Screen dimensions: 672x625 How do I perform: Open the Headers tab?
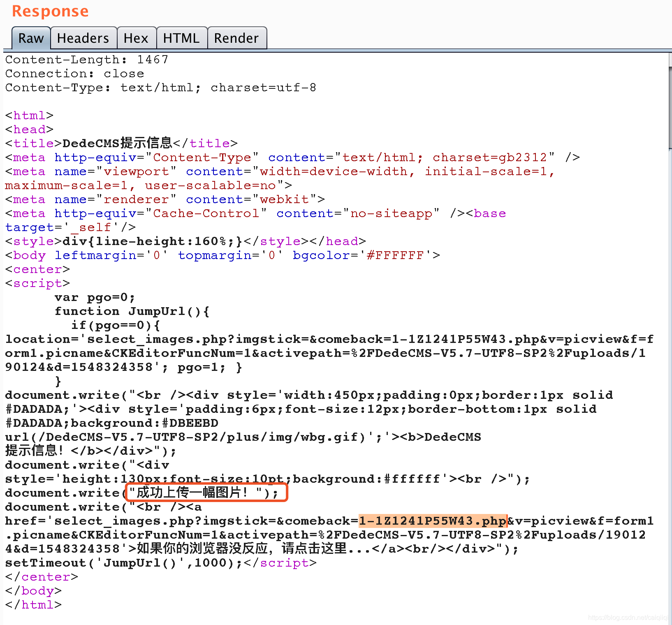83,38
